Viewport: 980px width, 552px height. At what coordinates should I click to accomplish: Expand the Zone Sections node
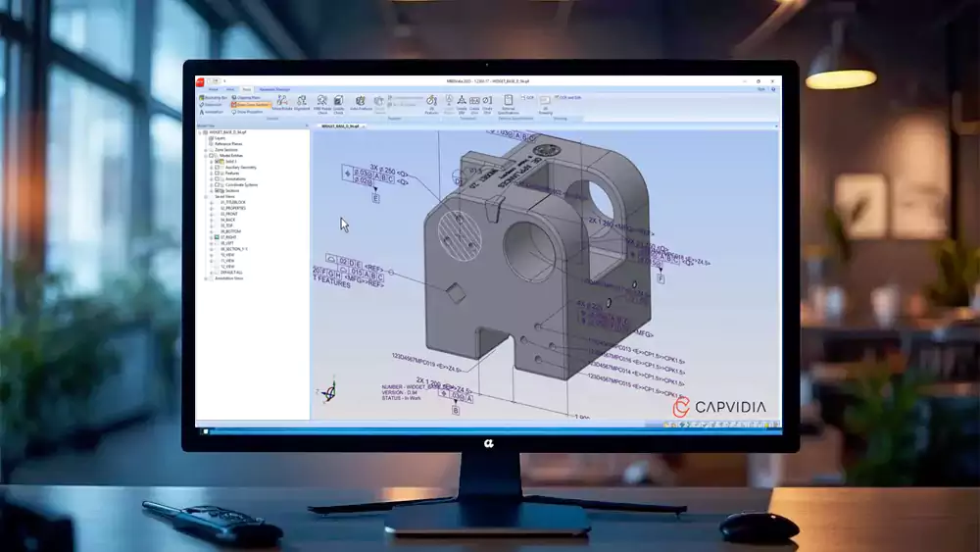click(x=206, y=150)
